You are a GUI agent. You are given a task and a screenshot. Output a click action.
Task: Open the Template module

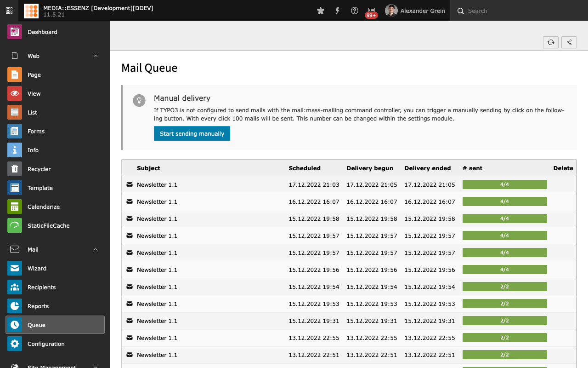(55, 188)
